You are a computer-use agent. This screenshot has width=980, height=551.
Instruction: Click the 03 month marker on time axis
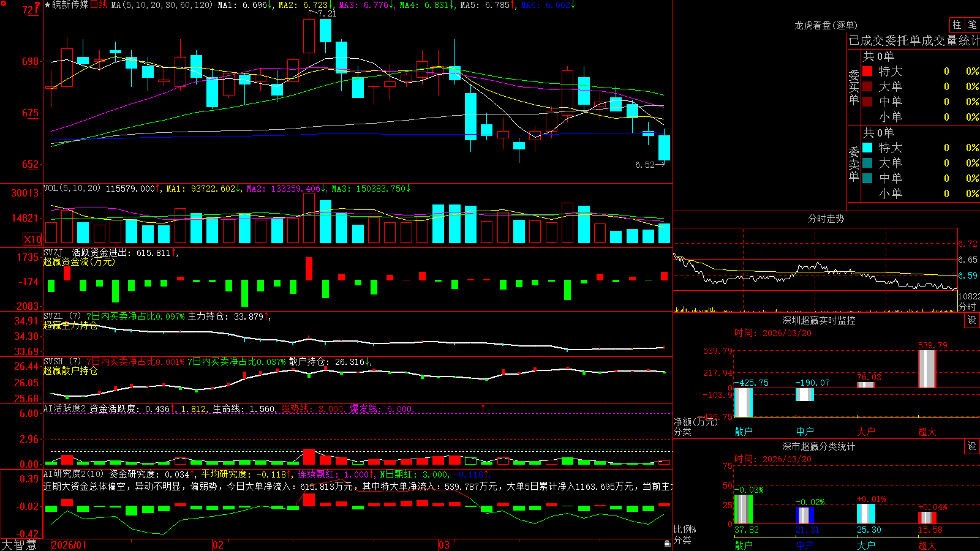coord(444,545)
